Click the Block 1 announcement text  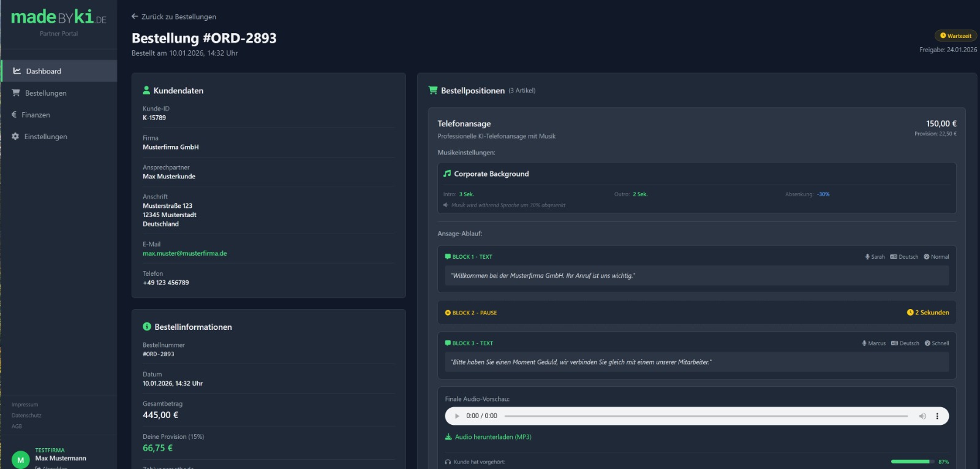543,276
